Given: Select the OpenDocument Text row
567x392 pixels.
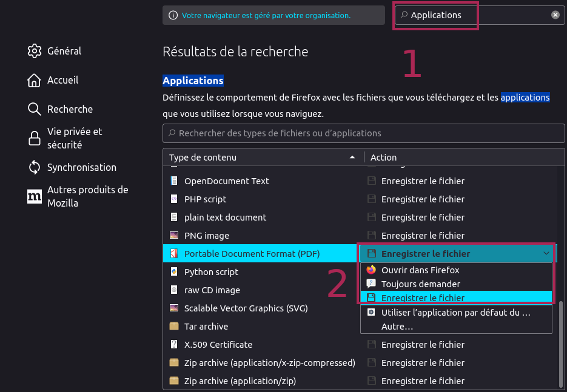Looking at the screenshot, I should [360, 181].
